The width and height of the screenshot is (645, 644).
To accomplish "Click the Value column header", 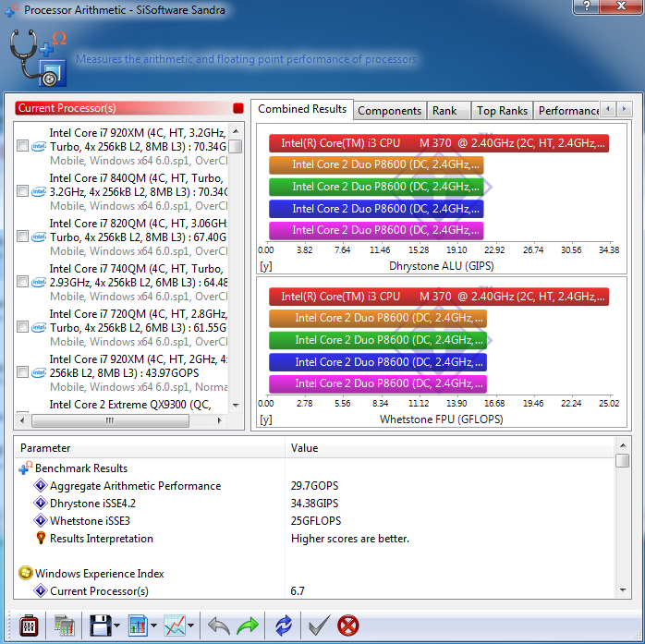I will 450,448.
